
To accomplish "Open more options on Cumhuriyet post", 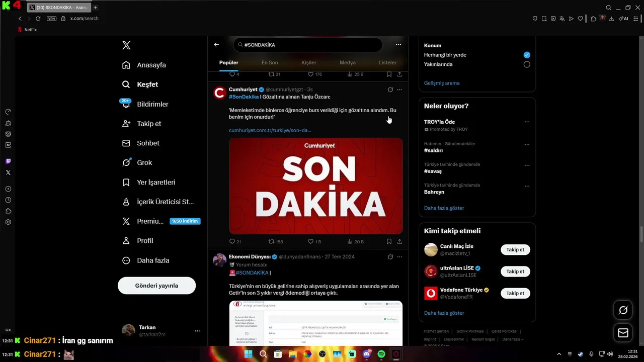I will (x=399, y=89).
